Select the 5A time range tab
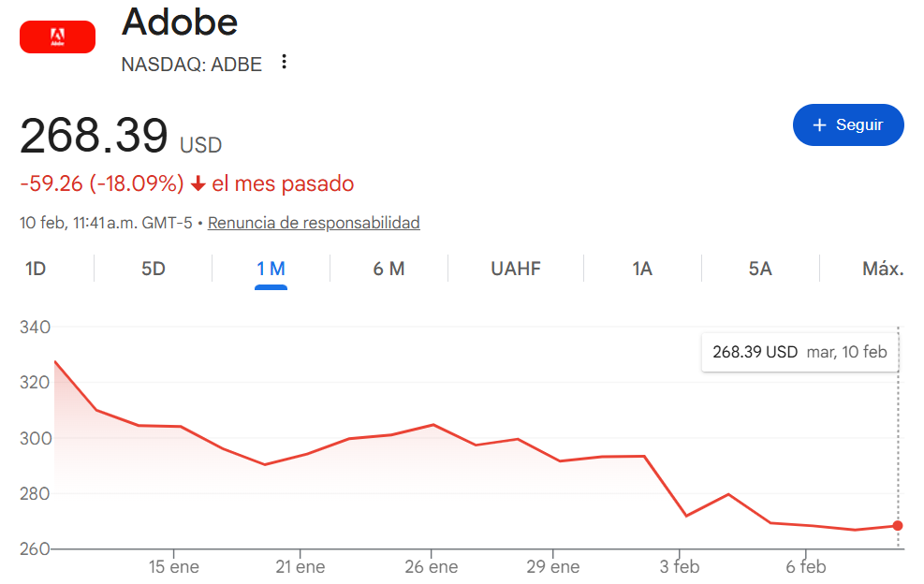The height and width of the screenshot is (584, 924). (760, 270)
